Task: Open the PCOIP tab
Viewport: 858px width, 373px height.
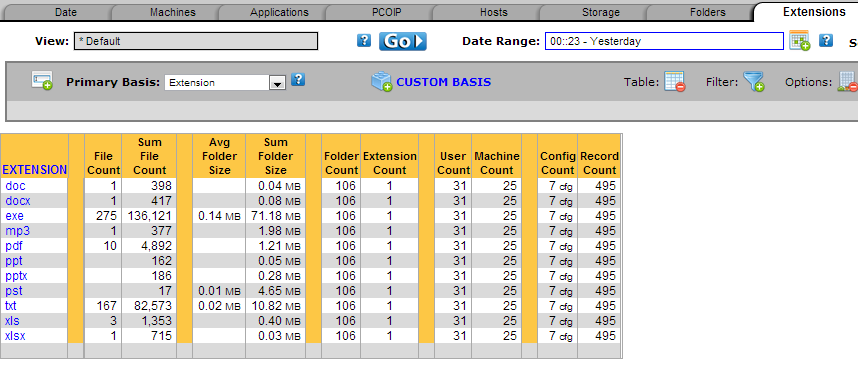Action: (387, 12)
